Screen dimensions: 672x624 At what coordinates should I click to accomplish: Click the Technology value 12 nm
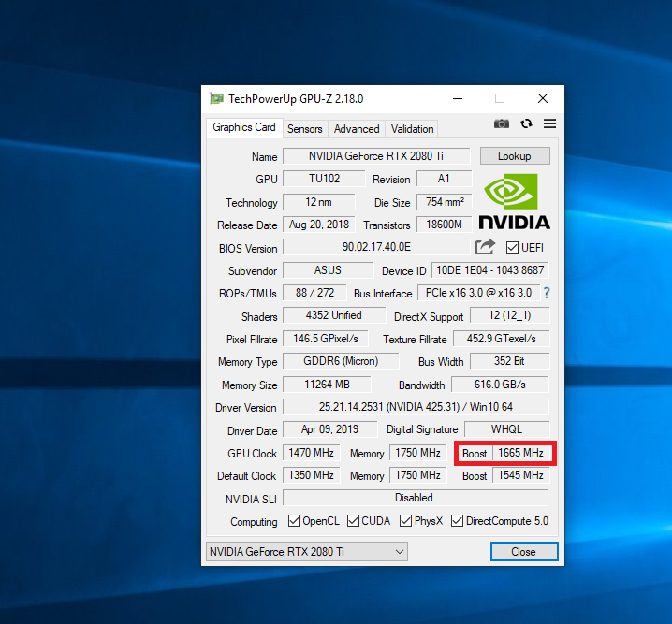[318, 202]
